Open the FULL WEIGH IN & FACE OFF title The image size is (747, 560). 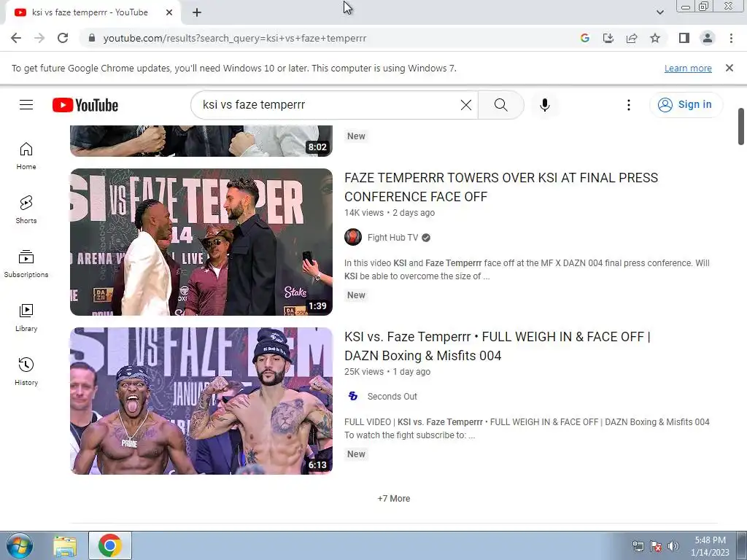point(498,346)
